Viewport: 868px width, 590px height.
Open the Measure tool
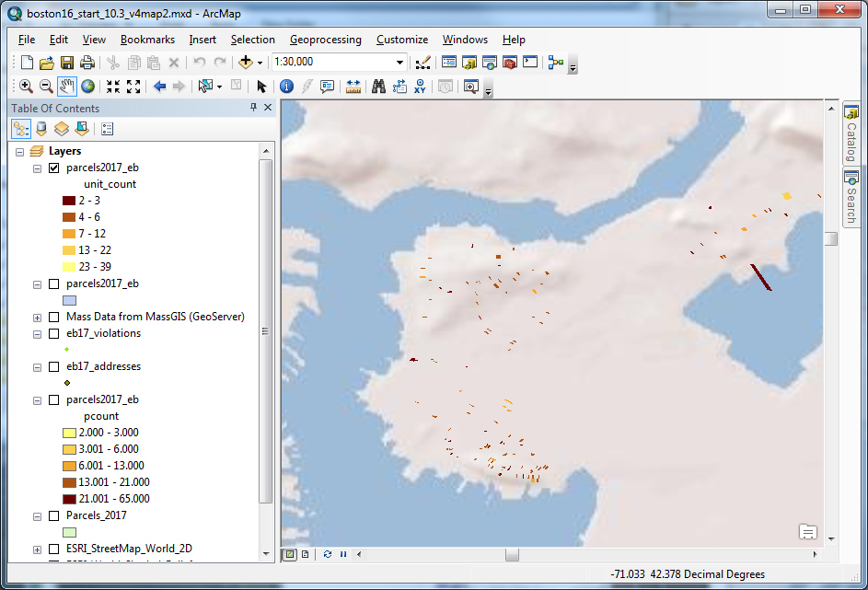tap(354, 86)
